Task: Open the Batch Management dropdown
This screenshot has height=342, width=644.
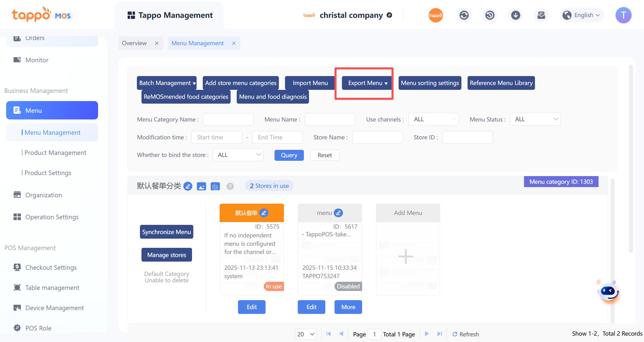Action: pos(167,83)
